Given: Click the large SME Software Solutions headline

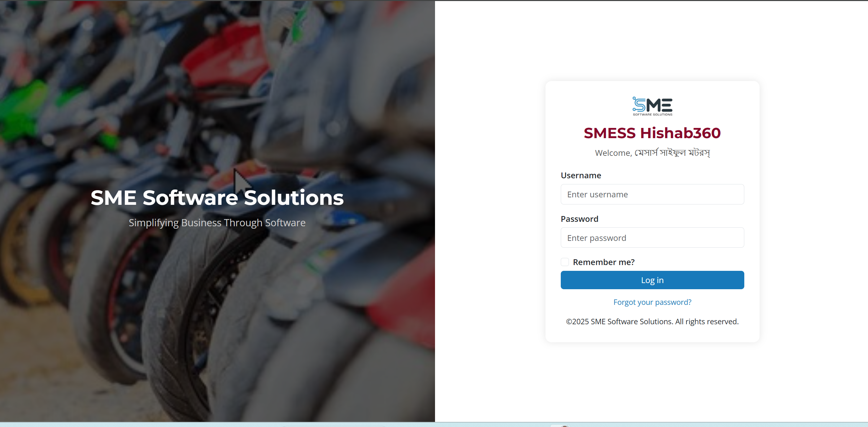Looking at the screenshot, I should point(217,198).
